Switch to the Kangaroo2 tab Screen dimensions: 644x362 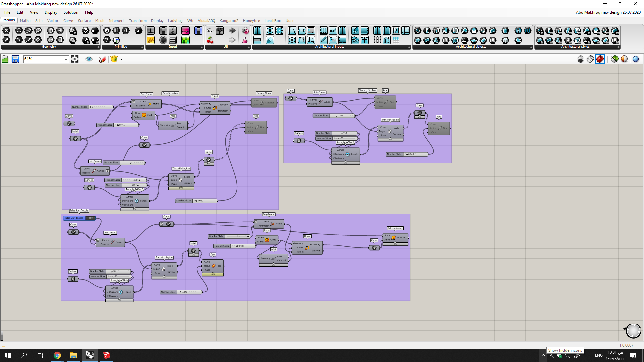click(229, 21)
